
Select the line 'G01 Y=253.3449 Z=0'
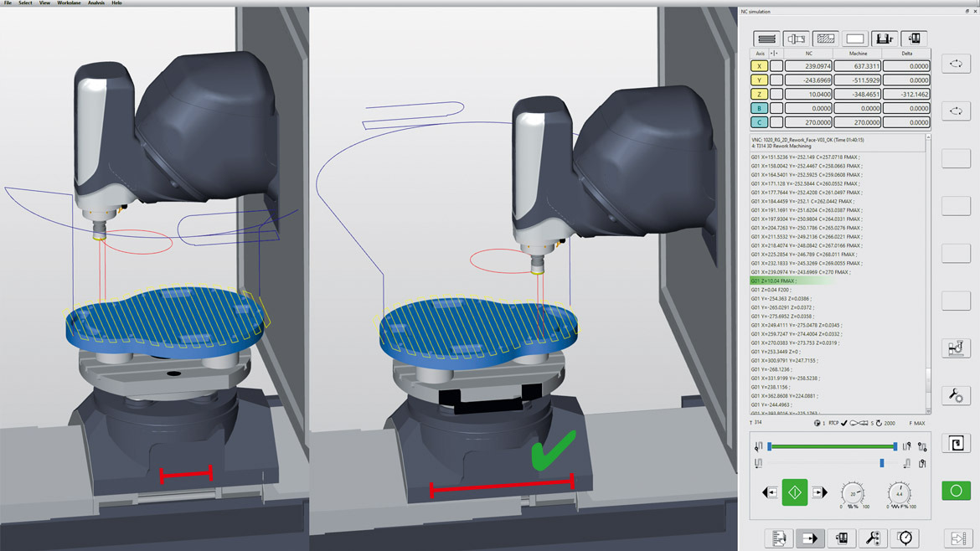pyautogui.click(x=775, y=352)
